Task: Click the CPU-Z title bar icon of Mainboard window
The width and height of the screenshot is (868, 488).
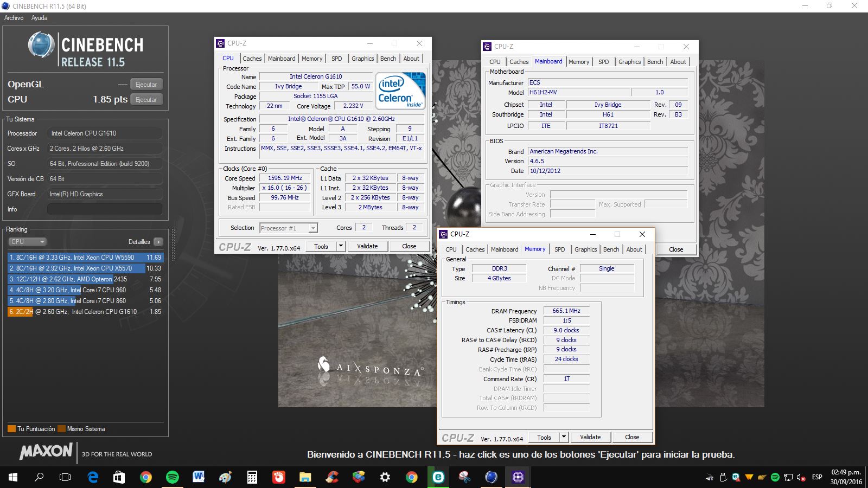Action: pyautogui.click(x=487, y=47)
